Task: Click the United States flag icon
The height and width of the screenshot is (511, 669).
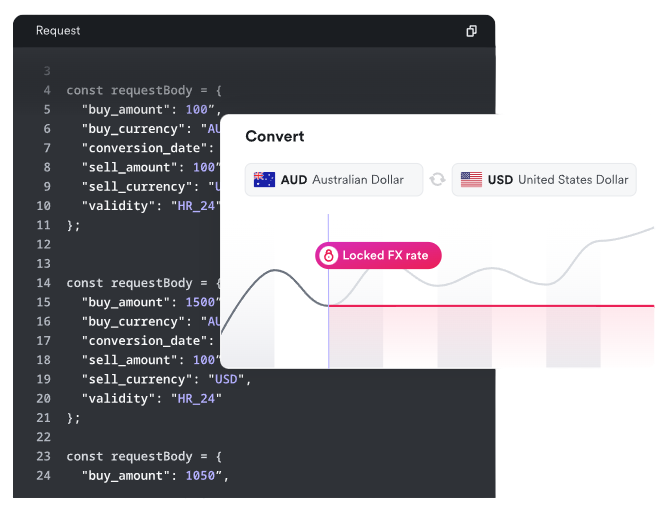Action: coord(471,180)
